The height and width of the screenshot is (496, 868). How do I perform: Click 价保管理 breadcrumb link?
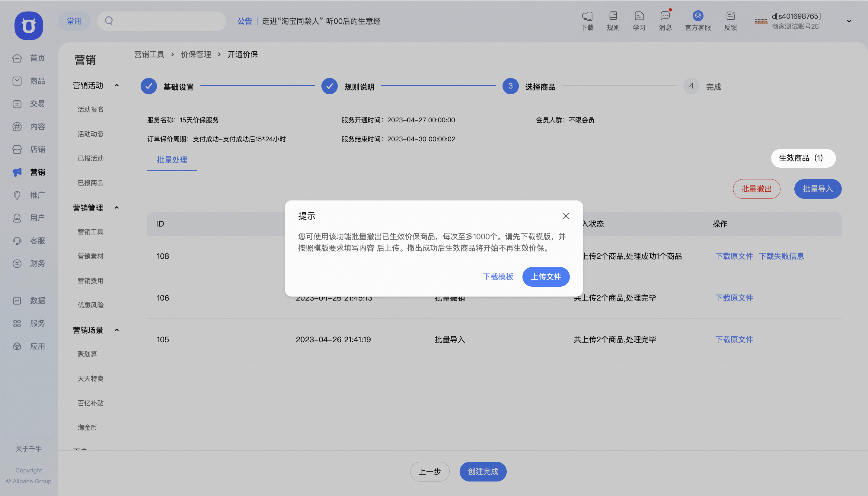click(196, 54)
